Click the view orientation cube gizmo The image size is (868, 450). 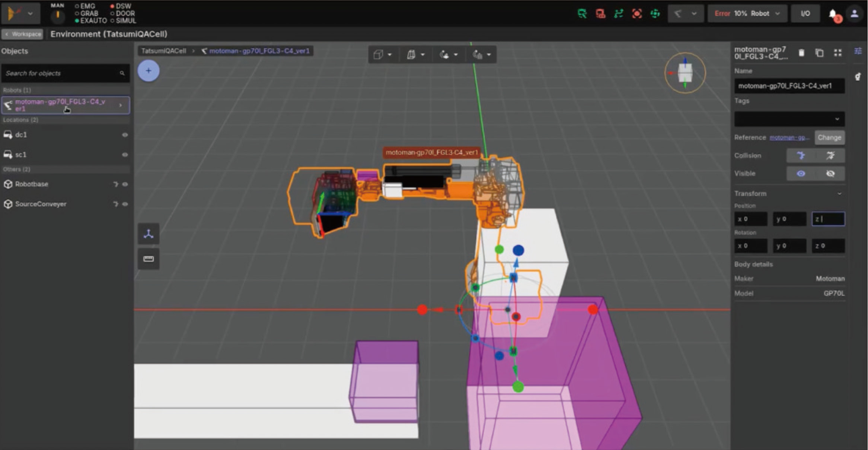pyautogui.click(x=685, y=73)
